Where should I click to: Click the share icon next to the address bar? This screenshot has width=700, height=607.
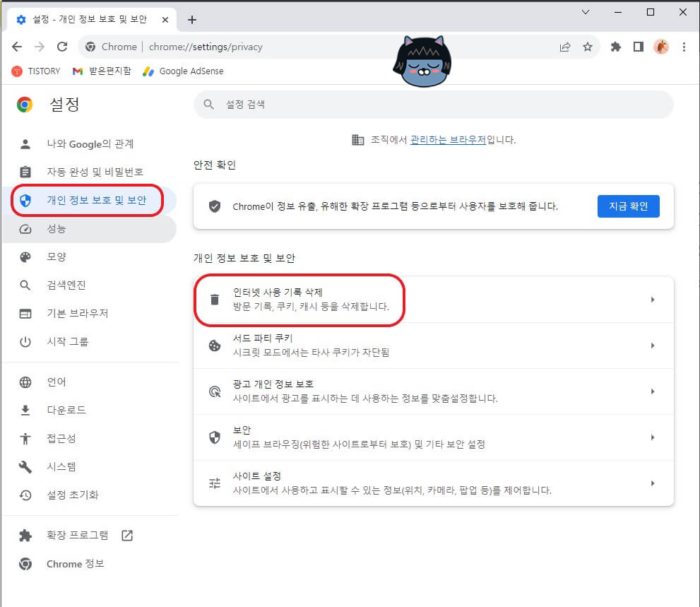565,47
